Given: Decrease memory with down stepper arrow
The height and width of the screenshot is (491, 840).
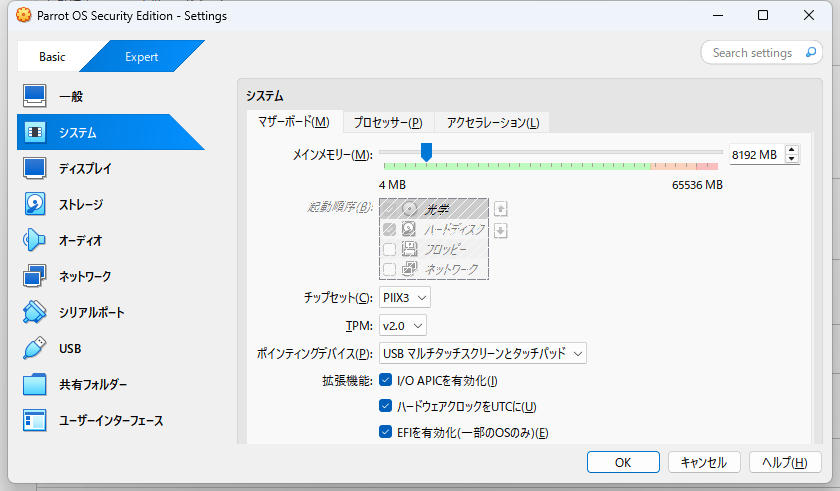Looking at the screenshot, I should click(792, 158).
